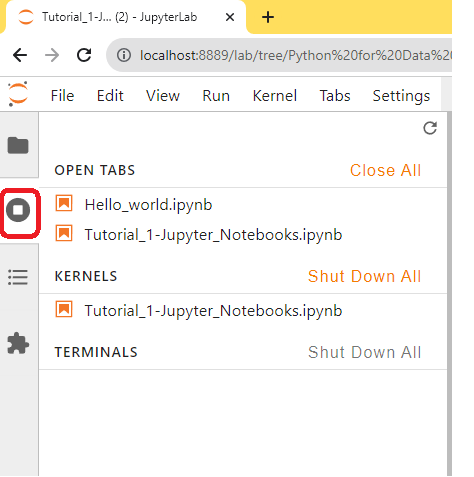474x477 pixels.
Task: Select the running terminals and kernels icon
Action: coord(18,210)
